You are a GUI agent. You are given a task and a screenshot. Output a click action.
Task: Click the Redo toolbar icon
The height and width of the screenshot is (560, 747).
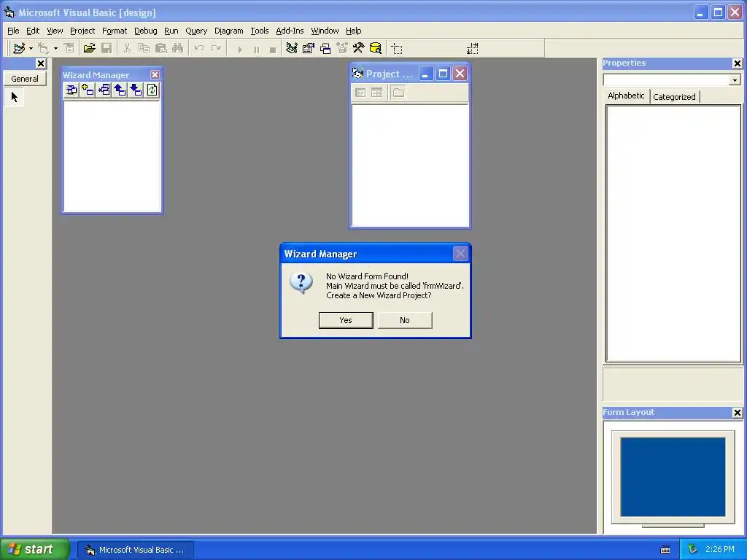(x=216, y=48)
